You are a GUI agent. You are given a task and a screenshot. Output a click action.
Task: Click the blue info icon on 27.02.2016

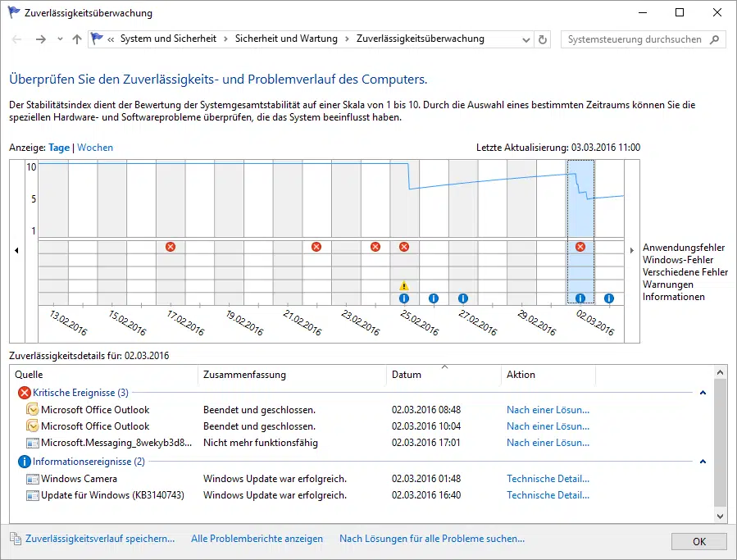pos(463,298)
